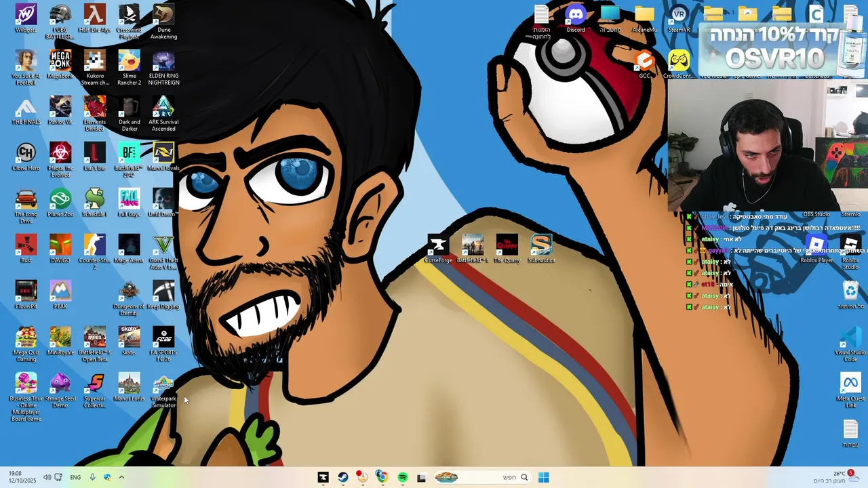Select the ArcaneMu folder
This screenshot has height=488, width=868.
coord(645,18)
